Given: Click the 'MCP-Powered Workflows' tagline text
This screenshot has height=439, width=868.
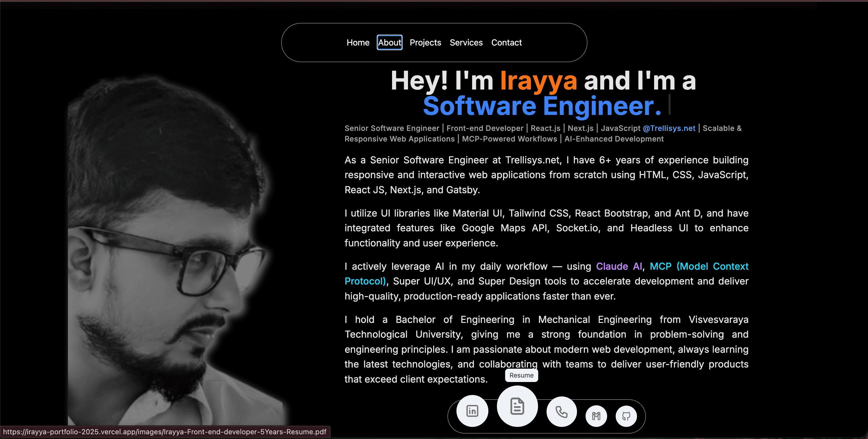Looking at the screenshot, I should click(x=509, y=139).
